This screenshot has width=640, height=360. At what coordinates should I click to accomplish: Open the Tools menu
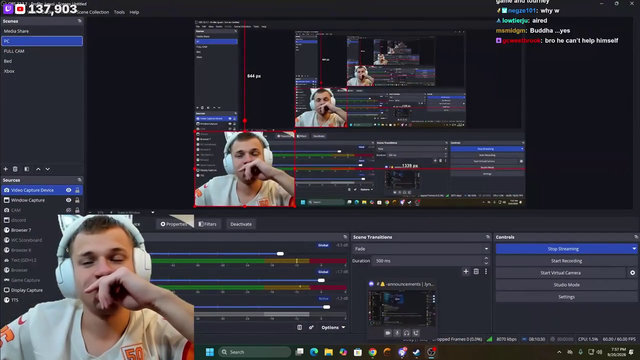pos(119,12)
